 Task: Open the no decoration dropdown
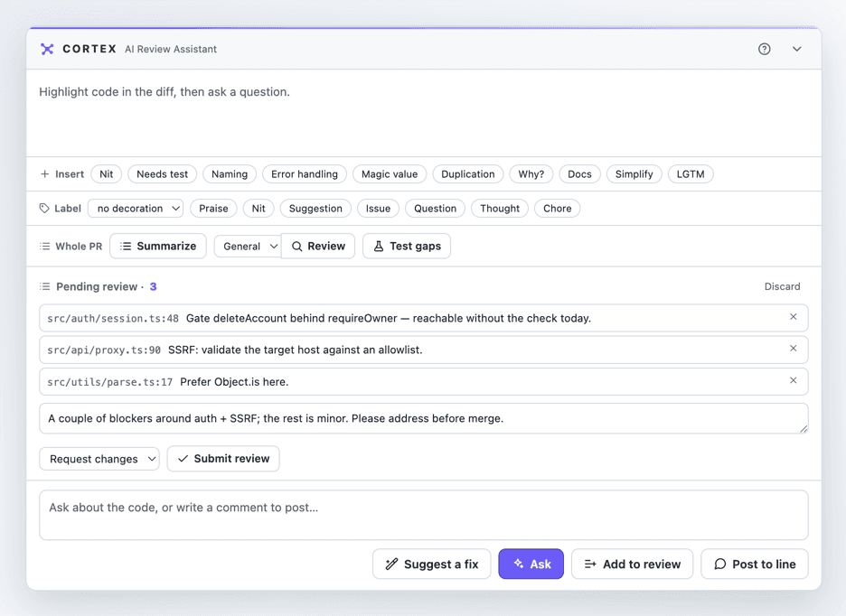tap(136, 209)
